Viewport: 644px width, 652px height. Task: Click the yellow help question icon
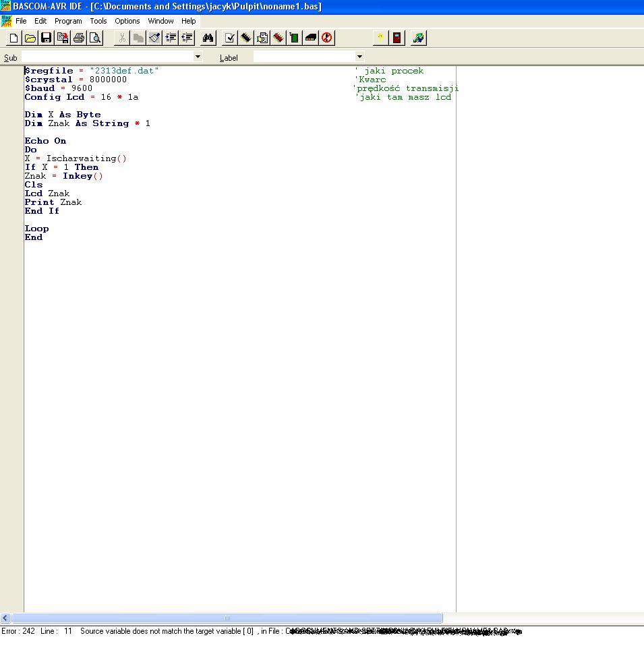(380, 38)
